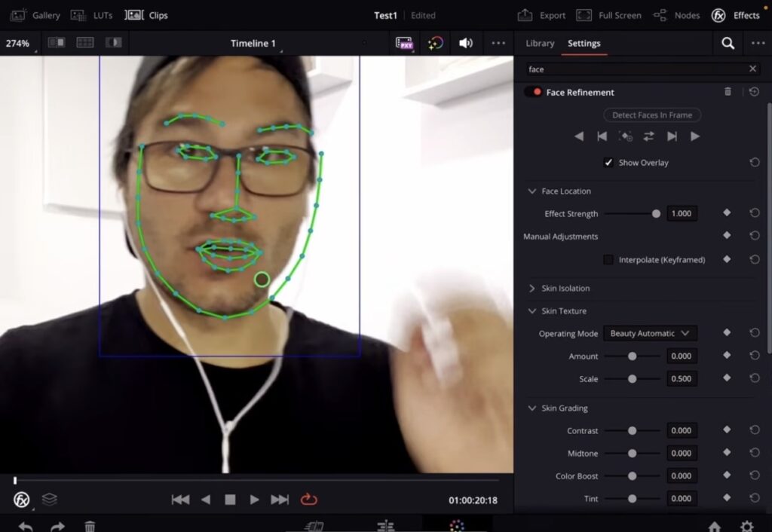Image resolution: width=772 pixels, height=532 pixels.
Task: Click Detect Faces In Frame button
Action: click(652, 115)
